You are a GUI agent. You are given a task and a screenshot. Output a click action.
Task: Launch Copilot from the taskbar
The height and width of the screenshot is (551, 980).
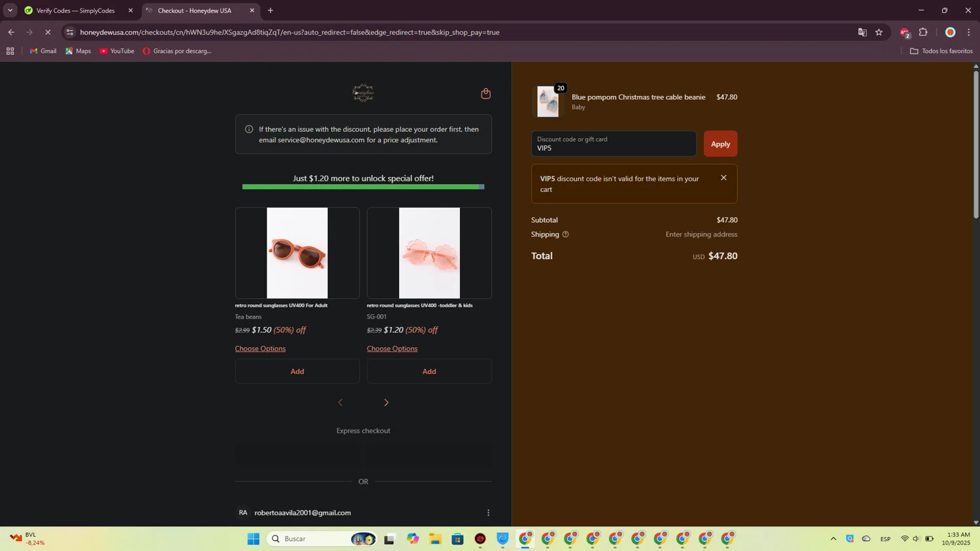tap(413, 539)
